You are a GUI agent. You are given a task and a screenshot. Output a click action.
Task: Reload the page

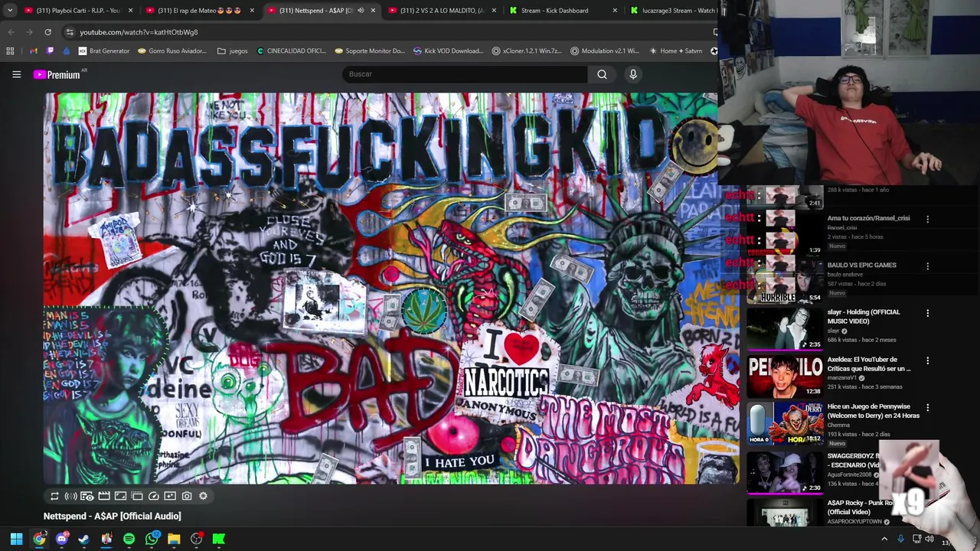click(47, 32)
